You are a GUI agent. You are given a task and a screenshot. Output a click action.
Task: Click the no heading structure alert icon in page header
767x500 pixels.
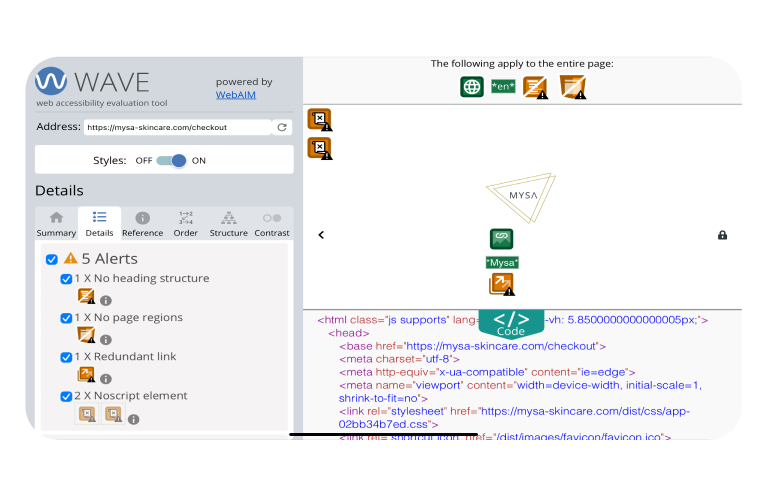click(x=536, y=87)
